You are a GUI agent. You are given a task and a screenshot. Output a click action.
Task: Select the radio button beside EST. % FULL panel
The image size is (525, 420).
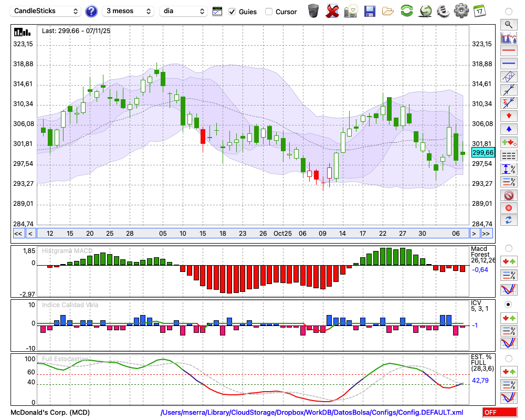[x=508, y=359]
